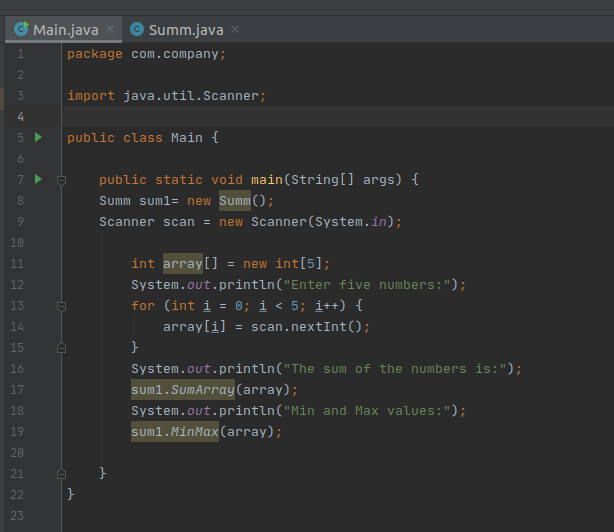Click the closing brace on line 22

[70, 494]
